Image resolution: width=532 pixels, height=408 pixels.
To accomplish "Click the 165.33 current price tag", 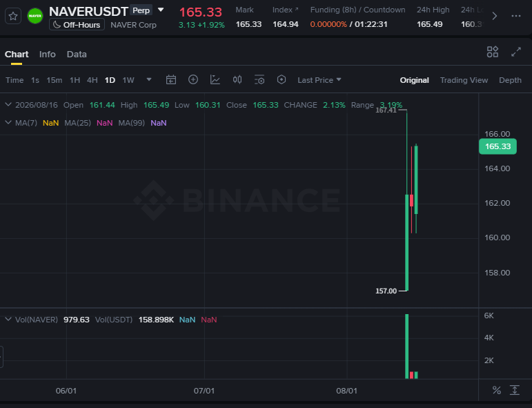I will coord(497,146).
